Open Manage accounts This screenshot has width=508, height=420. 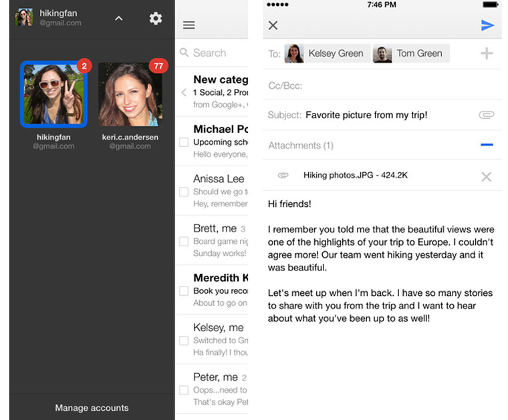(92, 408)
